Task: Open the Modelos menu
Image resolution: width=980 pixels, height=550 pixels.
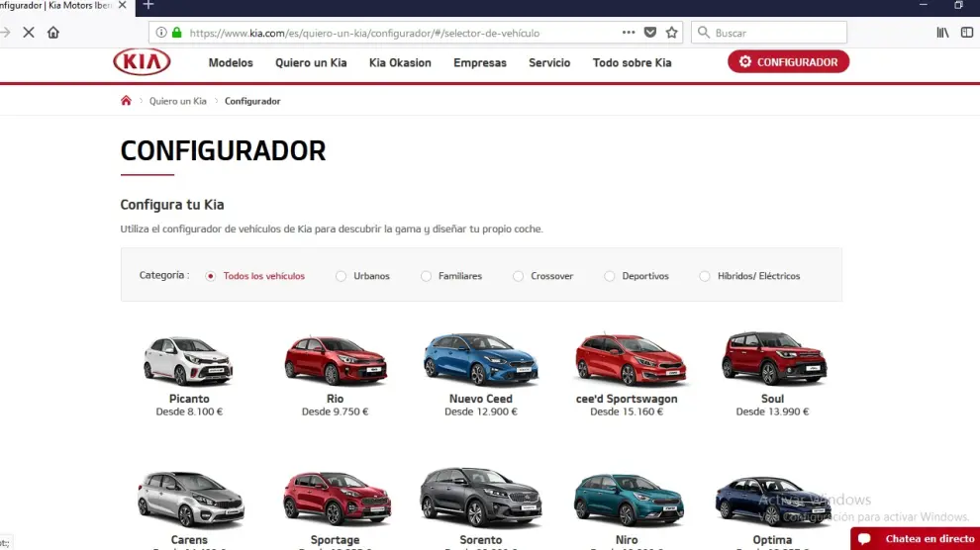Action: [x=231, y=62]
